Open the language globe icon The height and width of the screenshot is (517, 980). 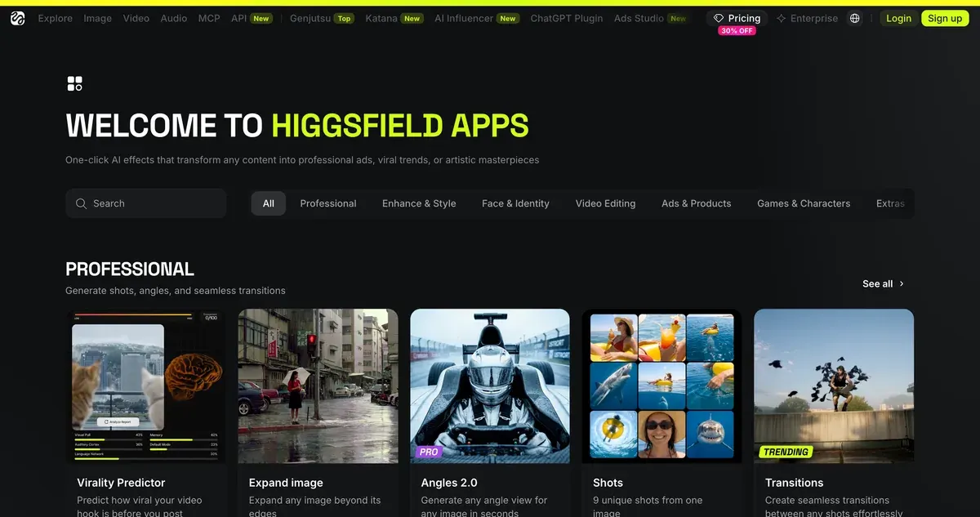coord(854,18)
